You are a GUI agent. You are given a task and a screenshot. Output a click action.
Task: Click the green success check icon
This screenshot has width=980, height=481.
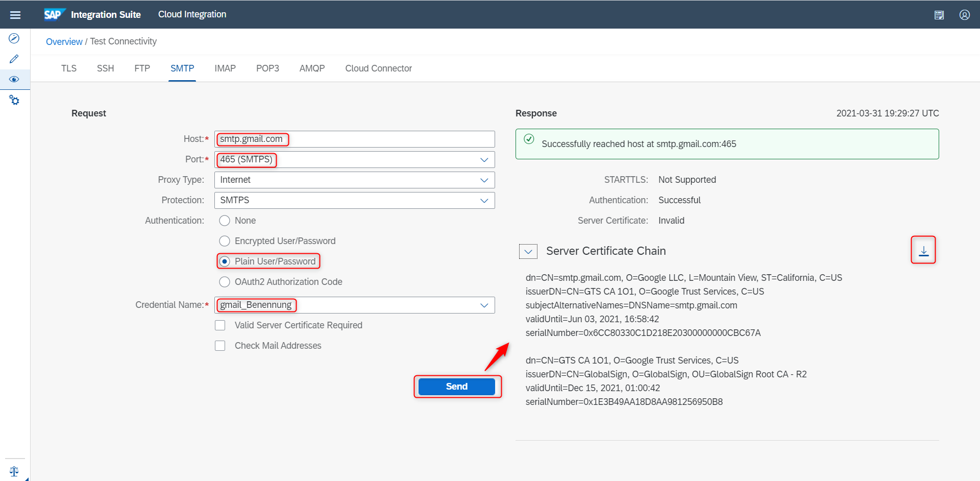pyautogui.click(x=529, y=139)
